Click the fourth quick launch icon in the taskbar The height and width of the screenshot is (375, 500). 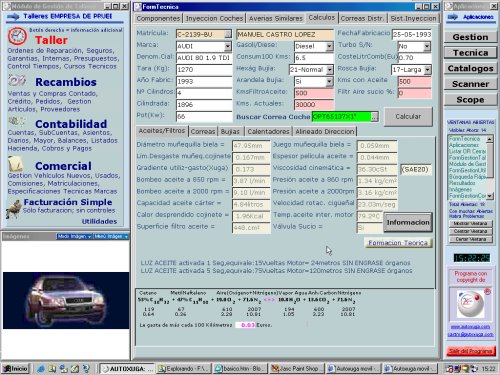75,369
